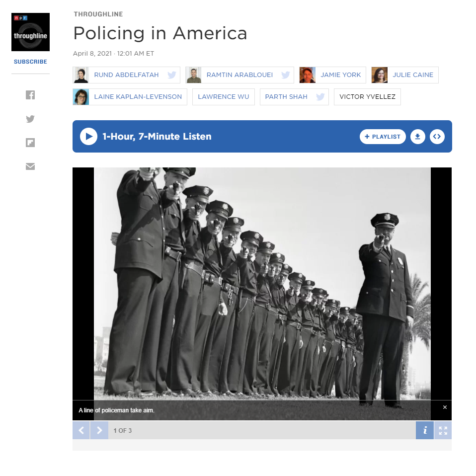Open Parth Shah's Twitter profile
This screenshot has width=476, height=476.
click(320, 97)
